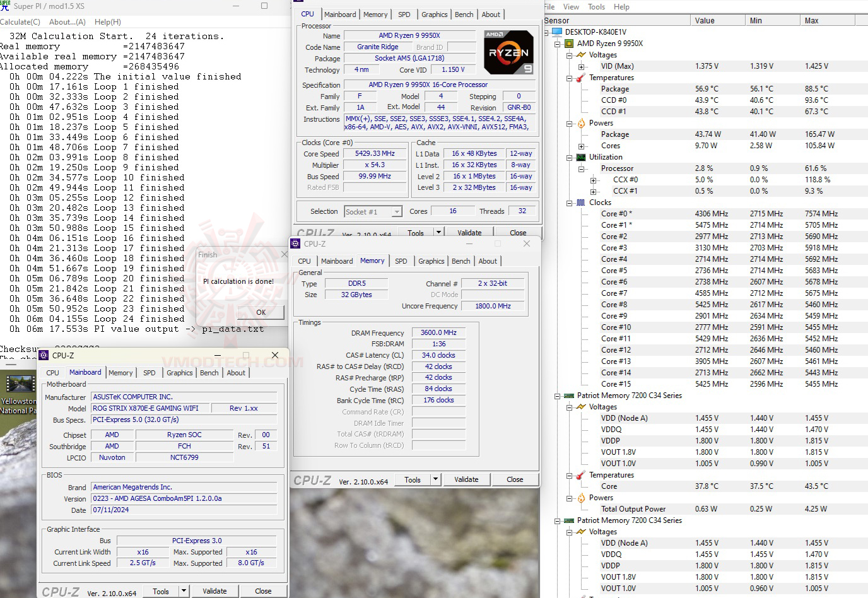Expand the Cores entry under Powers

click(x=581, y=146)
